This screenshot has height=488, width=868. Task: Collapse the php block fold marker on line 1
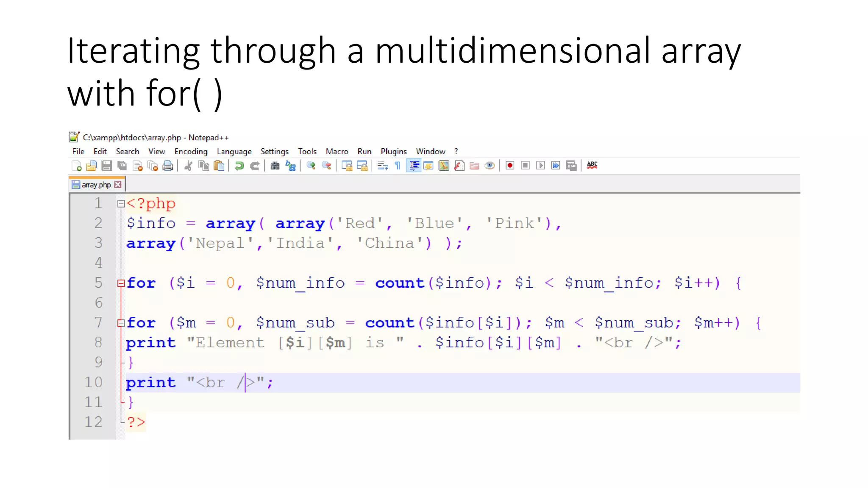pyautogui.click(x=121, y=204)
